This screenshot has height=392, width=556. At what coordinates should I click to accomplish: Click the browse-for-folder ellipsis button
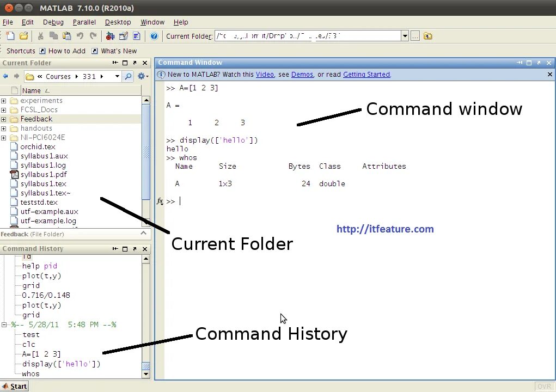415,36
